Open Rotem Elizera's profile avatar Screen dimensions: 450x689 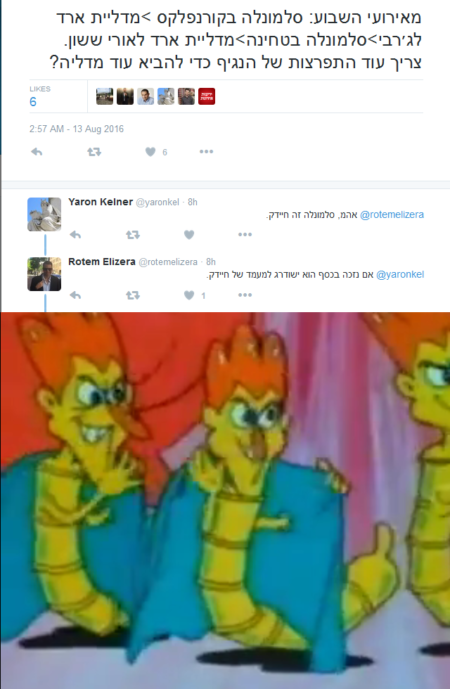pos(44,274)
